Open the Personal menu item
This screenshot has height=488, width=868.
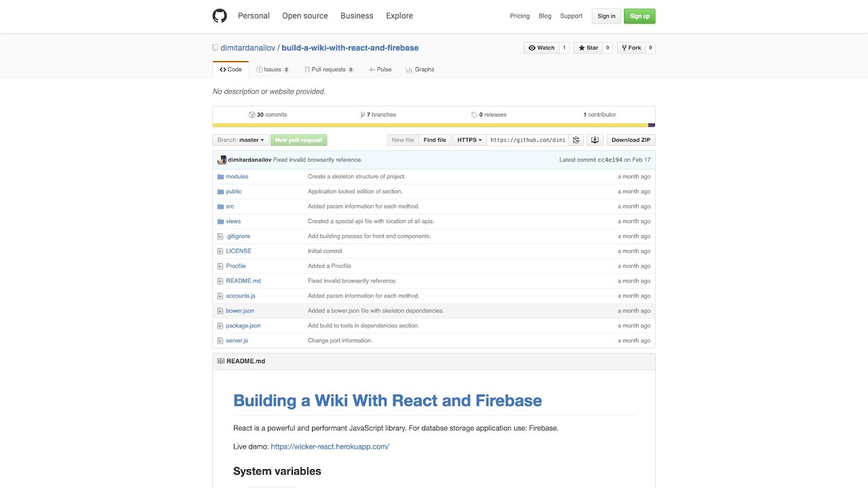[254, 16]
